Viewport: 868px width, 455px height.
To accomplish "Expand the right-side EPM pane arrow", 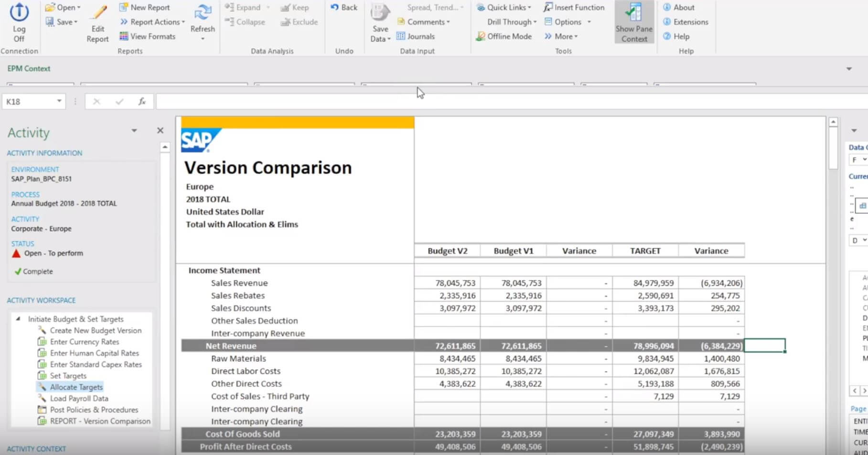I will click(854, 130).
